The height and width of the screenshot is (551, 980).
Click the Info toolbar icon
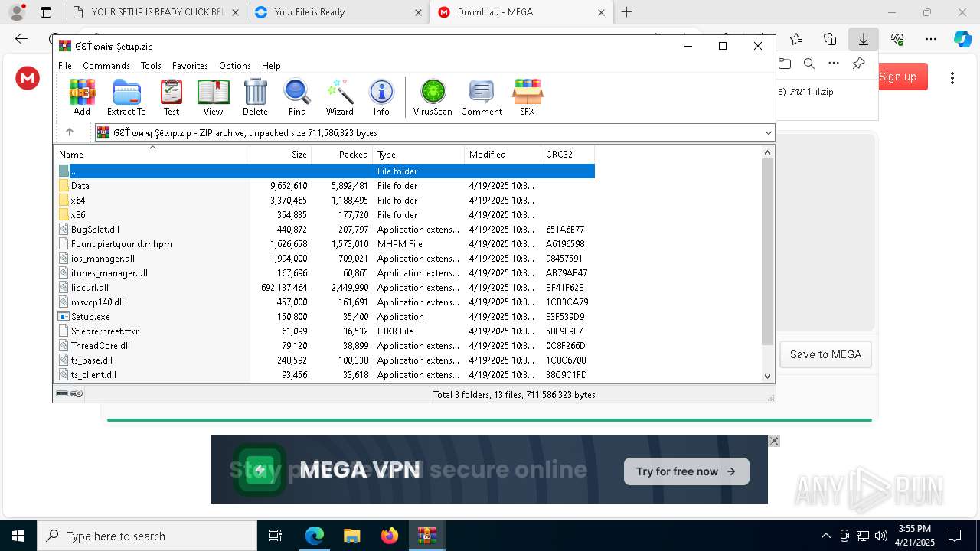(381, 97)
